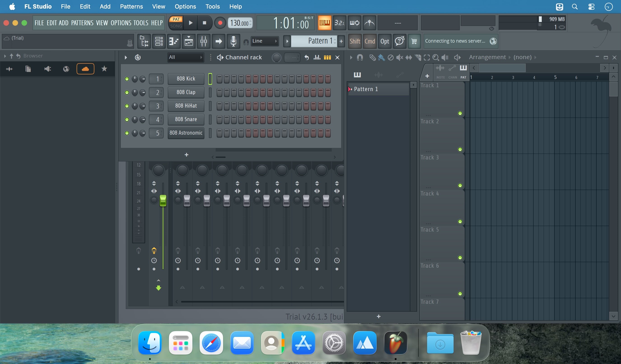Click the countdown before recording icon

click(x=339, y=23)
